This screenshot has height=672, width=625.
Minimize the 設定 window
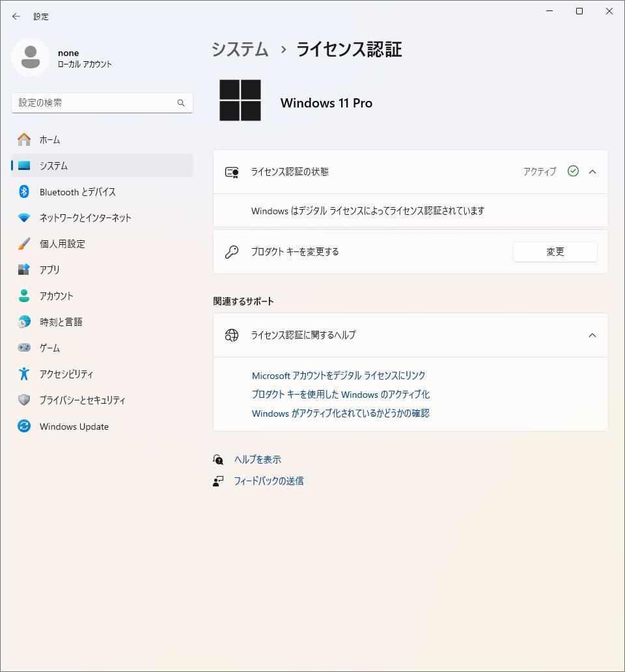click(549, 11)
